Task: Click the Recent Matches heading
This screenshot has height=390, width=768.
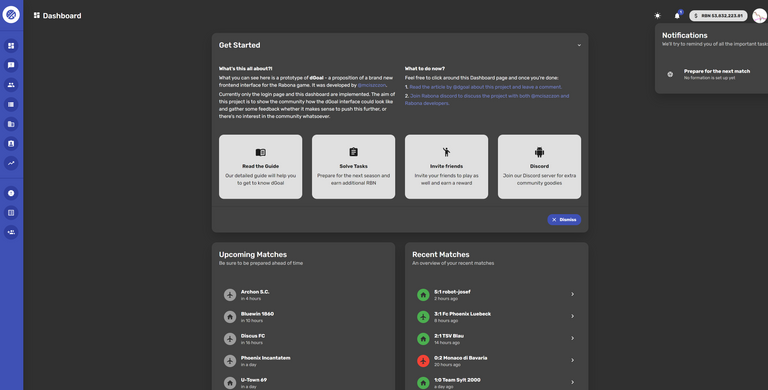Action: coord(441,254)
